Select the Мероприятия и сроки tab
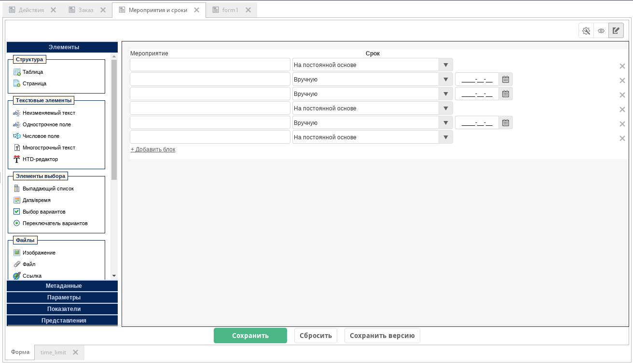 point(158,10)
